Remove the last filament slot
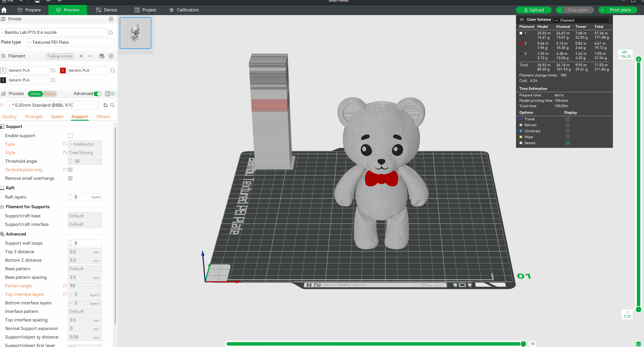 coord(90,56)
